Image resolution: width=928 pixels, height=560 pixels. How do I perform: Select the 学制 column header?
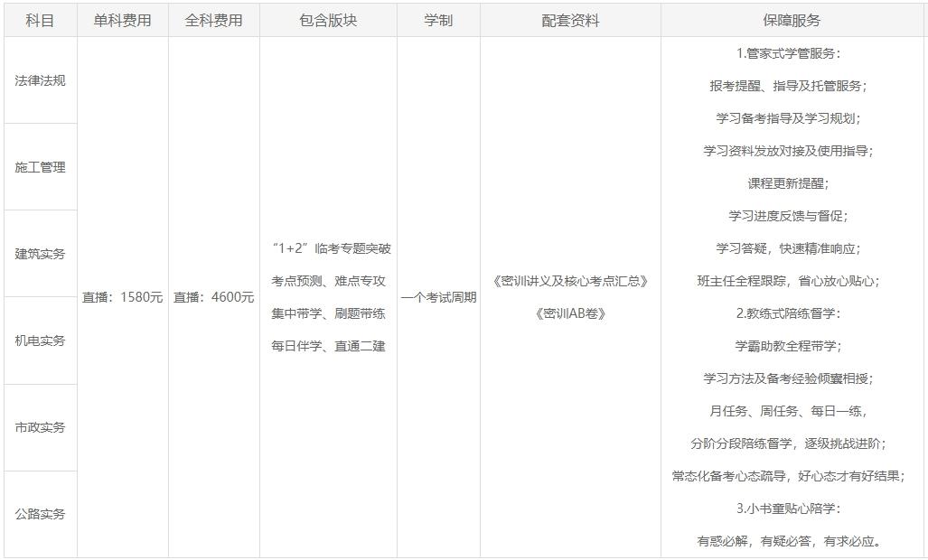point(438,20)
